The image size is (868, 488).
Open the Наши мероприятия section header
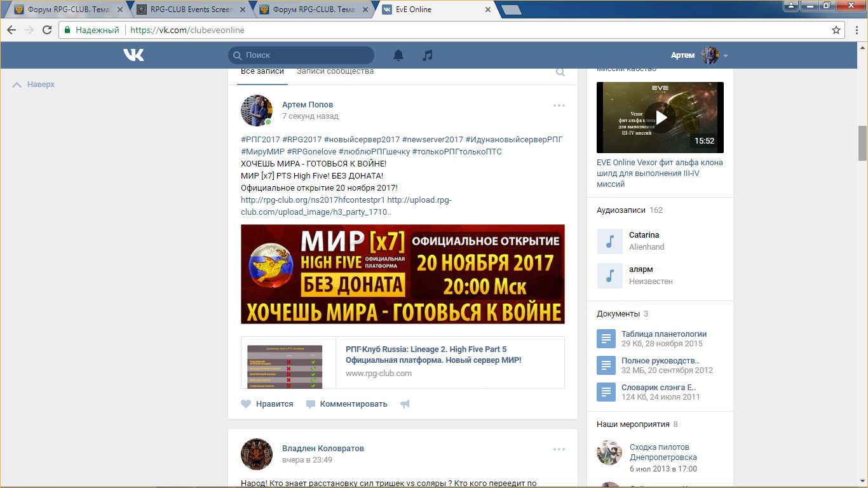point(637,424)
